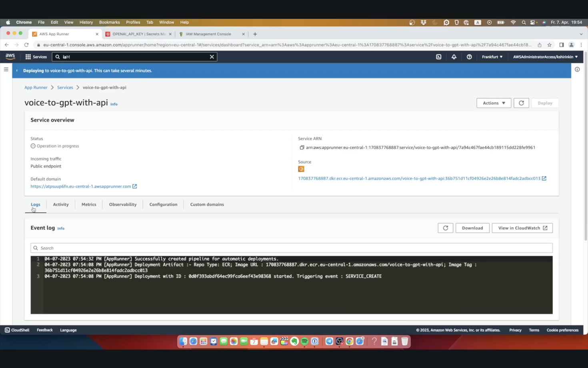
Task: Click the Deploy button
Action: click(545, 103)
